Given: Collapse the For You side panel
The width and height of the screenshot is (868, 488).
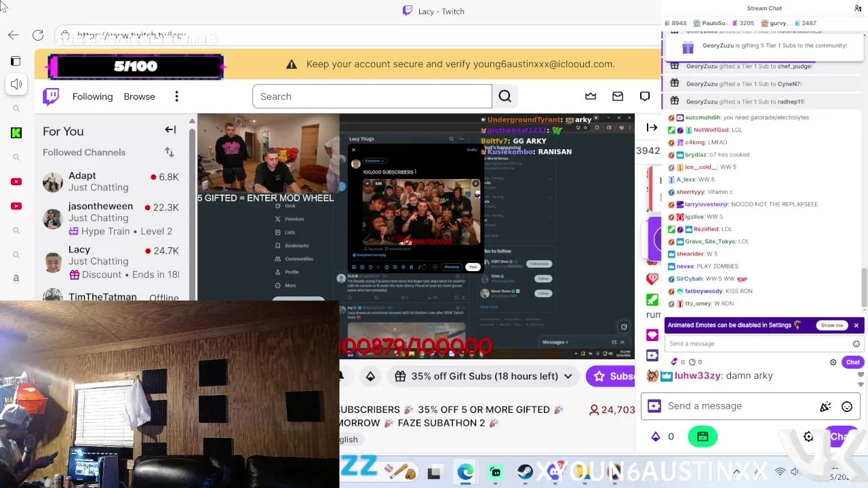Looking at the screenshot, I should [170, 129].
